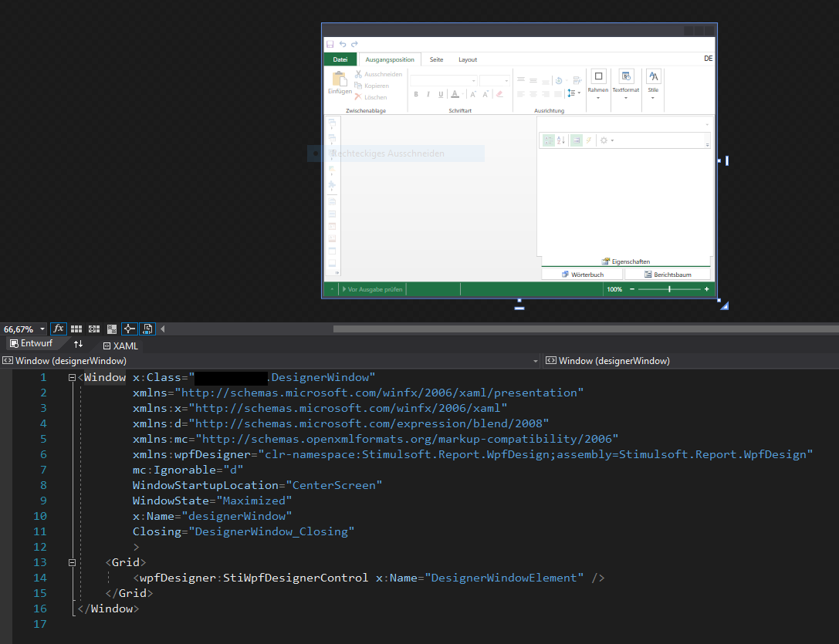Viewport: 839px width, 644px height.
Task: Click the DE language indicator
Action: 708,59
